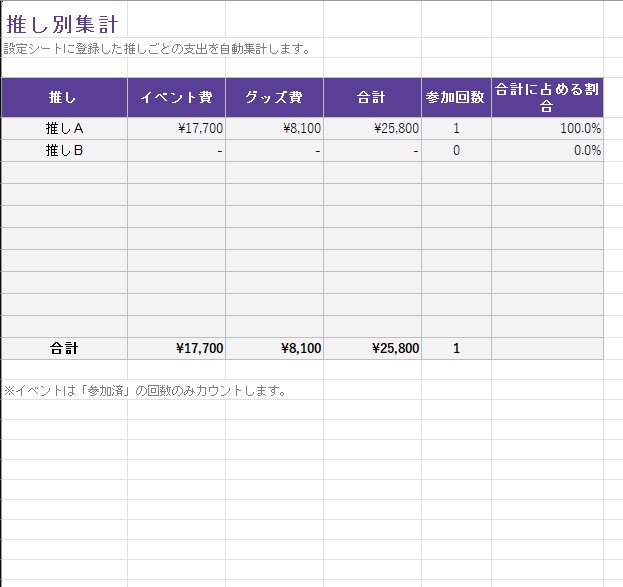Select totals row participation count 1
This screenshot has height=587, width=623.
[457, 349]
